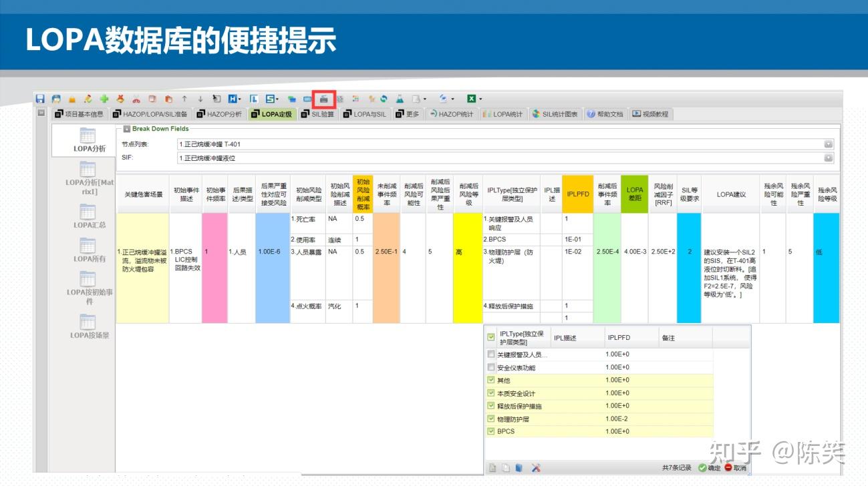Click the highlighted printer icon in the toolbar
This screenshot has width=868, height=488.
tap(325, 99)
